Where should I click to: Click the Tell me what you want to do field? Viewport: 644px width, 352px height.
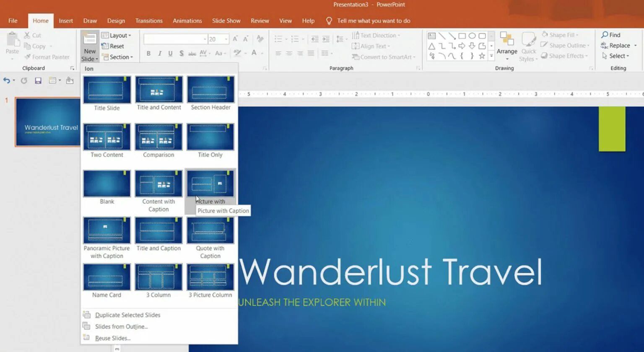click(374, 21)
